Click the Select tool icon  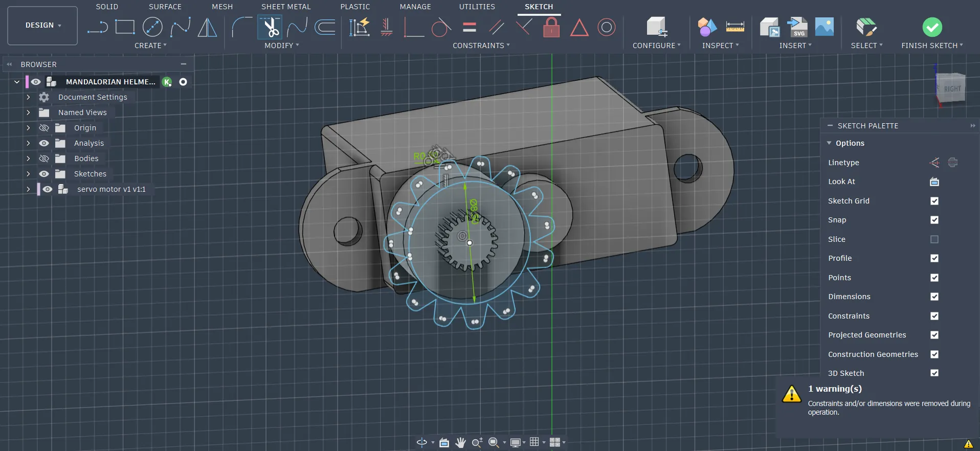pos(866,27)
